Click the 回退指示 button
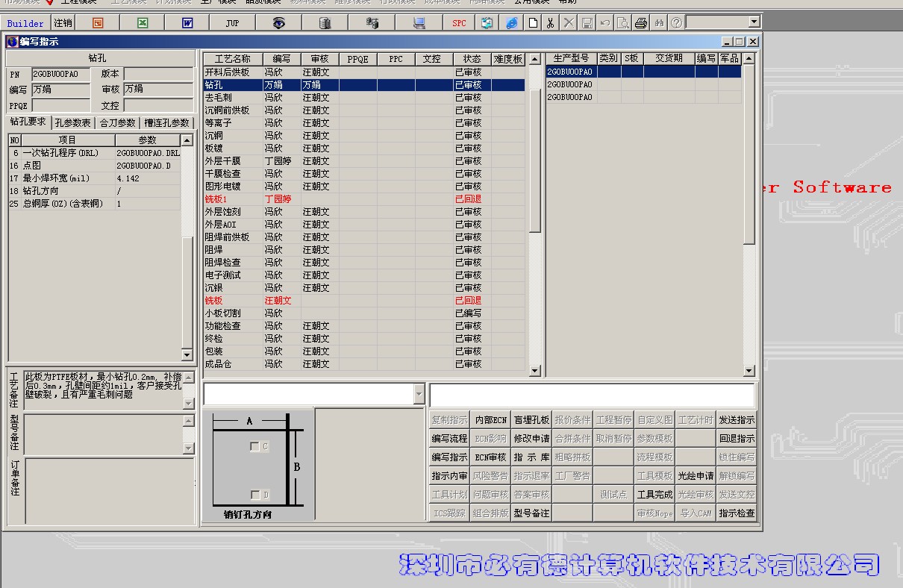Viewport: 903px width, 588px height. (x=737, y=439)
